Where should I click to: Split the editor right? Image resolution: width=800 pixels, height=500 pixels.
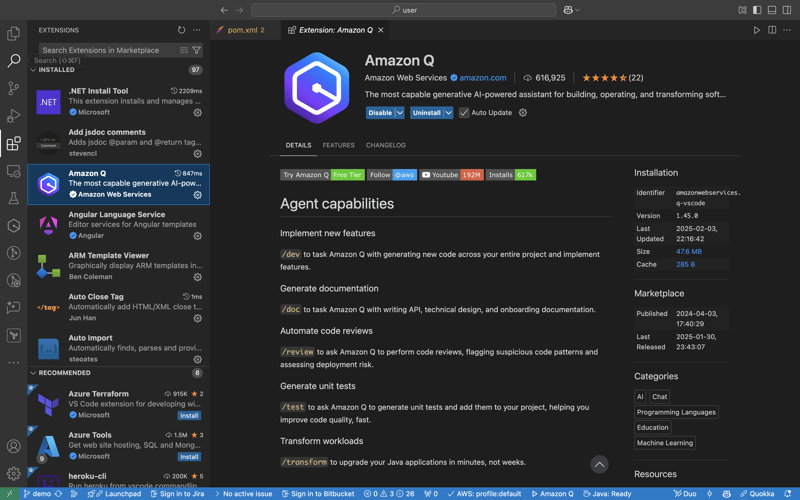(x=772, y=30)
